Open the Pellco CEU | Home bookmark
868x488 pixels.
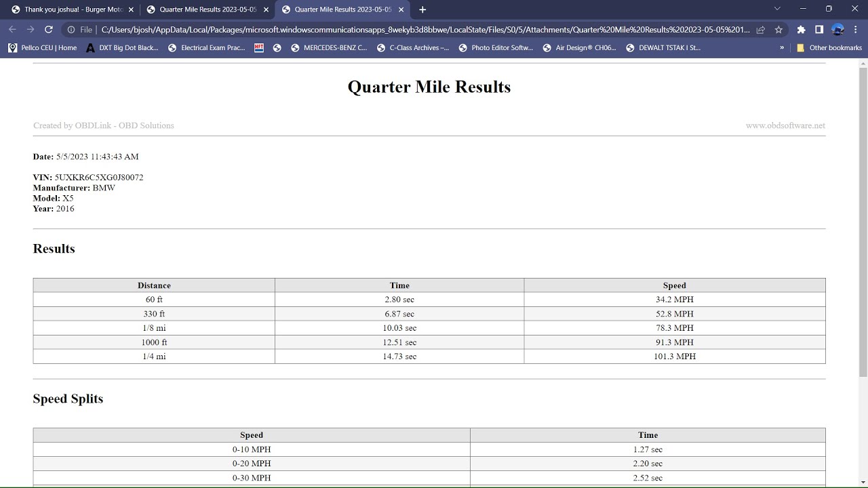pos(42,48)
